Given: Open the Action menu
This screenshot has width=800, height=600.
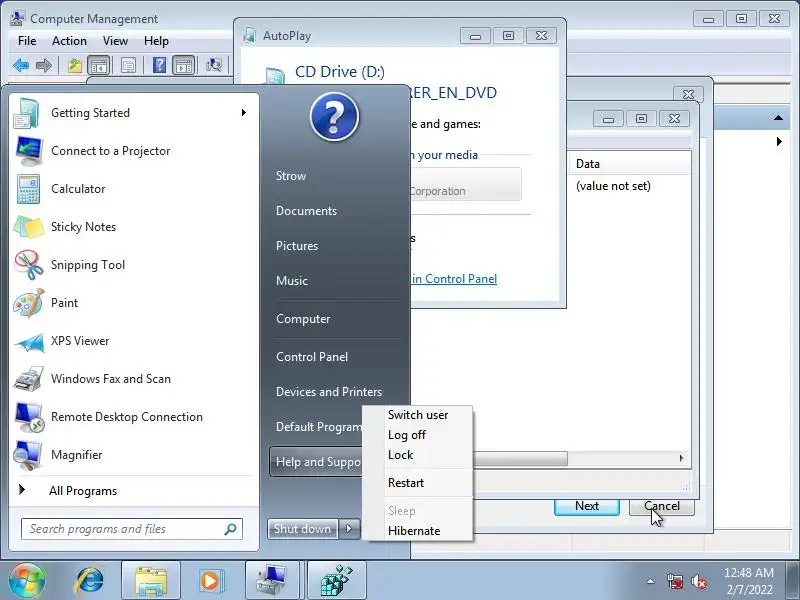Looking at the screenshot, I should coord(69,41).
